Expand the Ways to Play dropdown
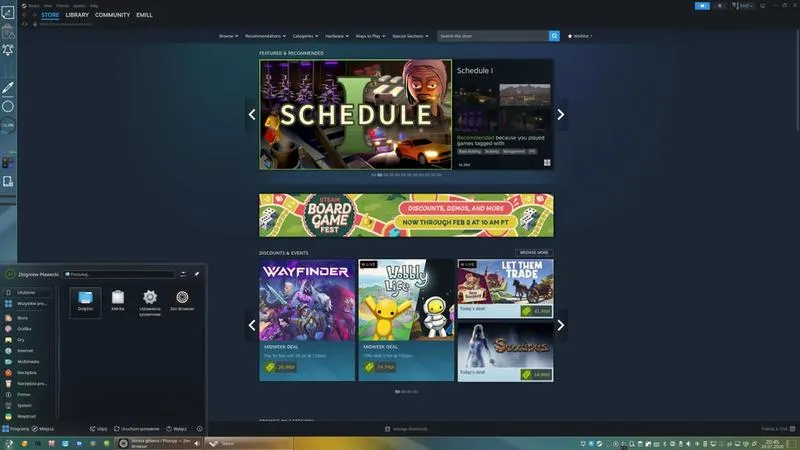The height and width of the screenshot is (450, 800). pyautogui.click(x=370, y=36)
